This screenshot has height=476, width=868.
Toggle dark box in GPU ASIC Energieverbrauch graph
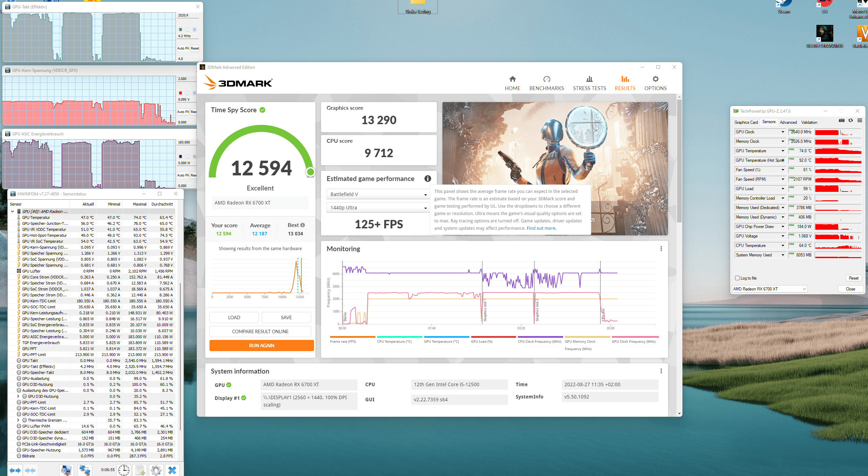[x=180, y=156]
